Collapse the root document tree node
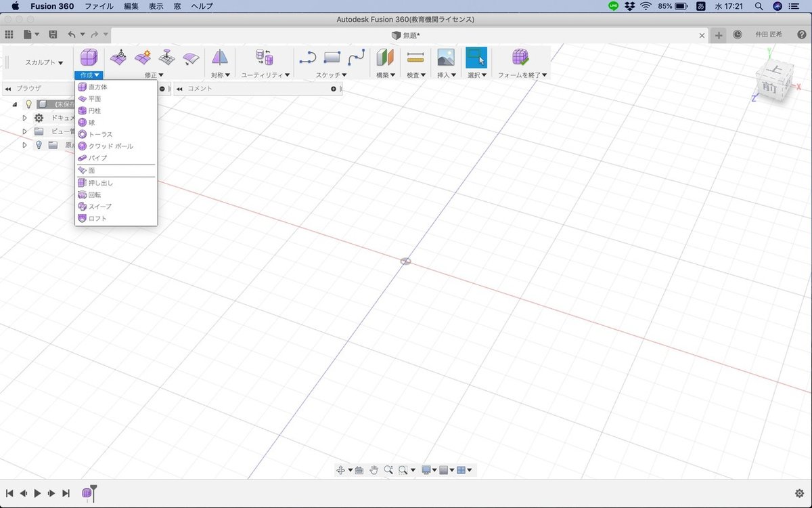 [x=15, y=104]
